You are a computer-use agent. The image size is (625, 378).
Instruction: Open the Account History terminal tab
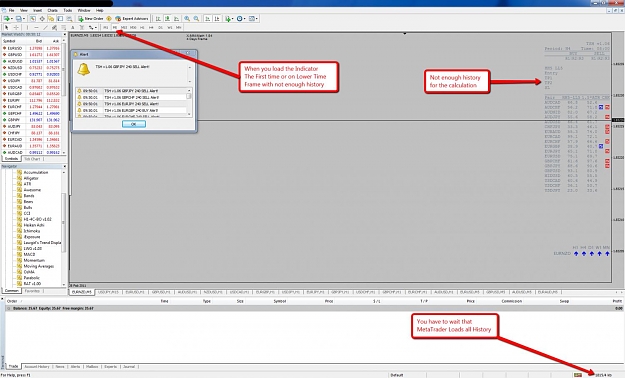[37, 366]
